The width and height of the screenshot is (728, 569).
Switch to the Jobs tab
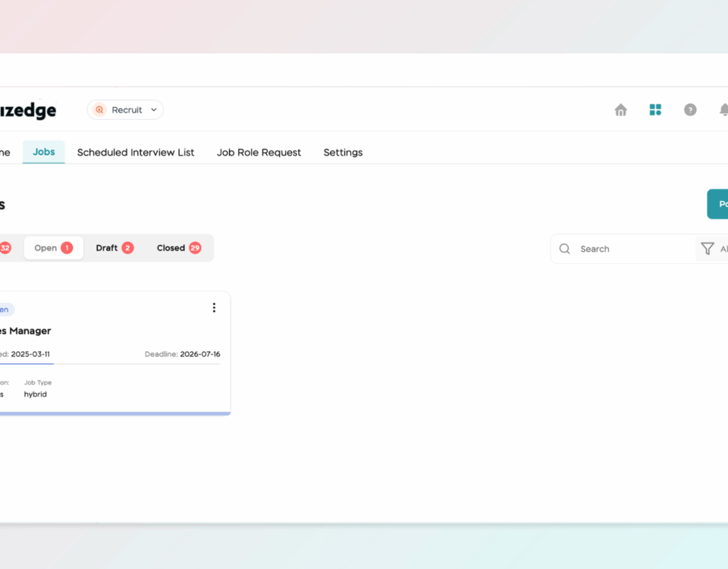pos(44,152)
